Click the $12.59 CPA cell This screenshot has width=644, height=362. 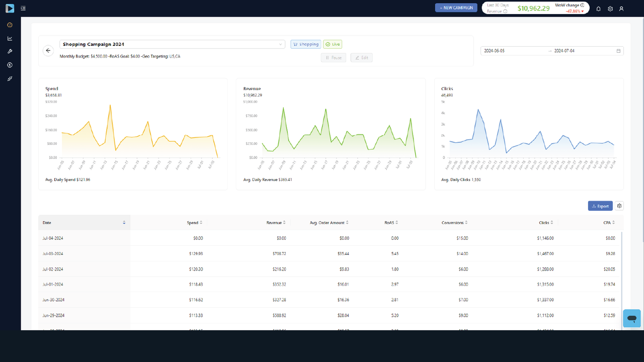coord(609,315)
